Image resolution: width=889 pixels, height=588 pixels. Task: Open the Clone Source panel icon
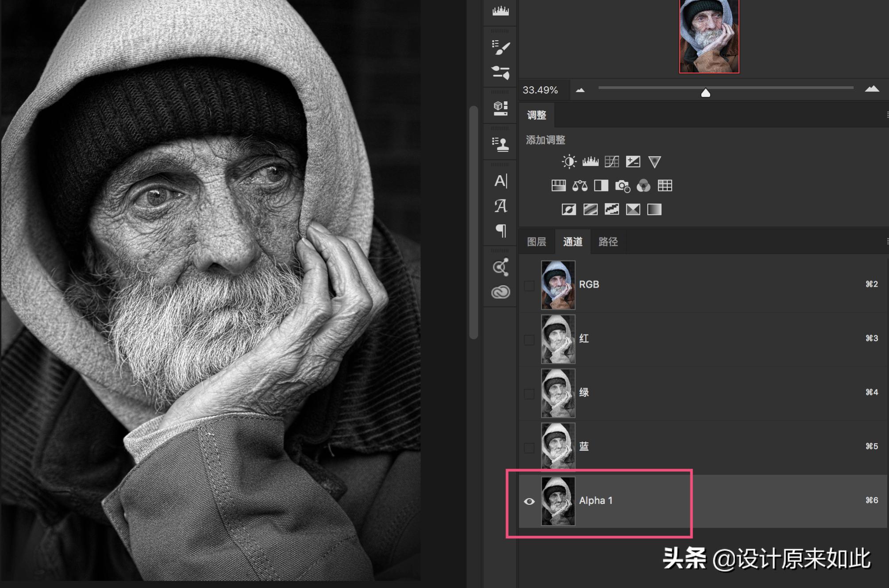pos(501,144)
